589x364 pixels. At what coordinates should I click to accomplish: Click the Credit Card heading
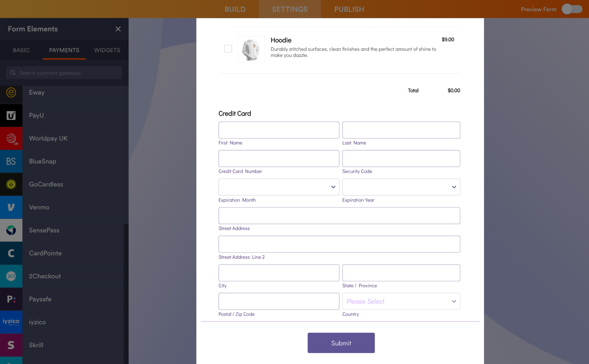coord(235,113)
